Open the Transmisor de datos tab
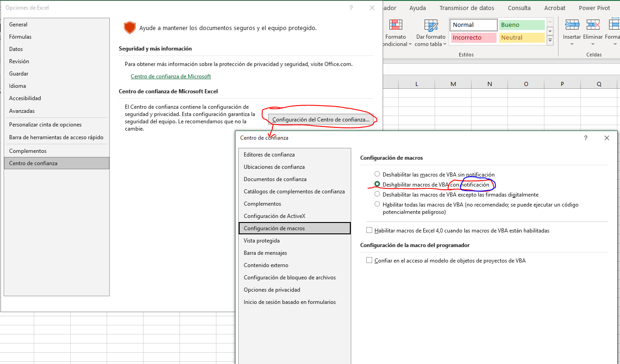The image size is (620, 364). 467,8
